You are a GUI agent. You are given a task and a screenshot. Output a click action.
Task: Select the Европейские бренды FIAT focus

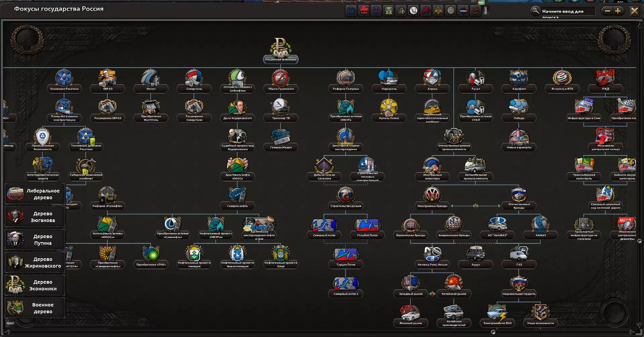click(x=410, y=227)
